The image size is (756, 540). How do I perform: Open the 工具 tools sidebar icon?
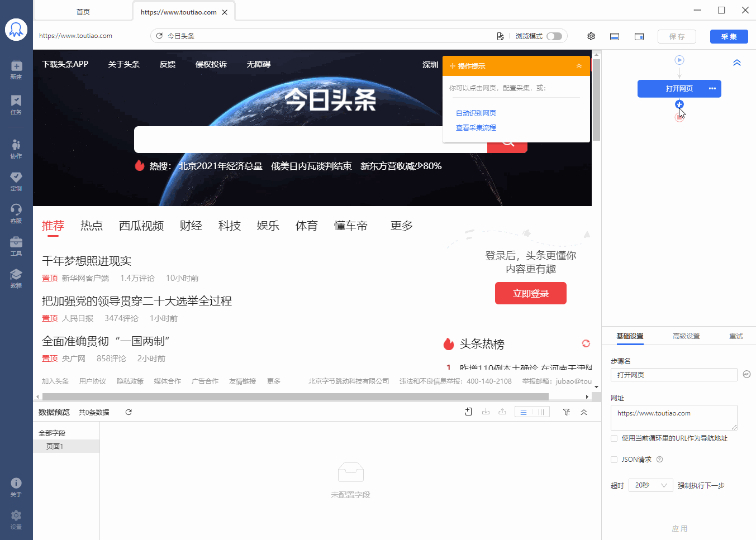pyautogui.click(x=16, y=246)
